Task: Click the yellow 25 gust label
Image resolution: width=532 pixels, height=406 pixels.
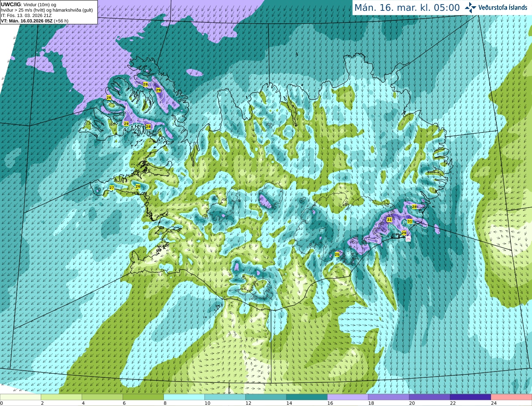Action: click(337, 254)
